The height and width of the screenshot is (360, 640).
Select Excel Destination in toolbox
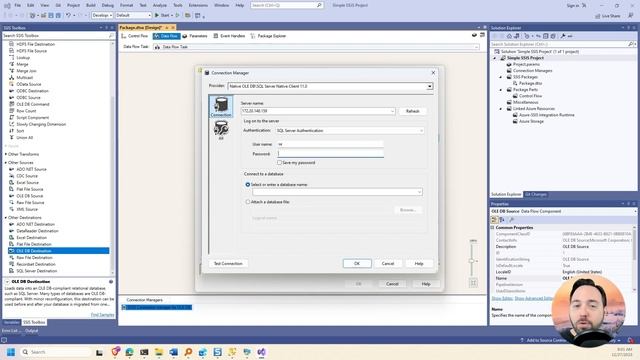31,238
